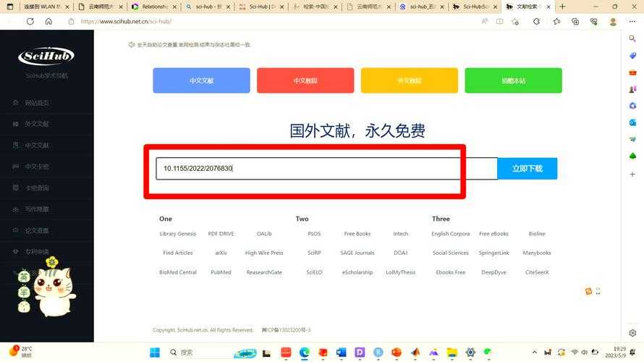Click the browser refresh icon
Screen dimensions: 644x362
point(30,22)
